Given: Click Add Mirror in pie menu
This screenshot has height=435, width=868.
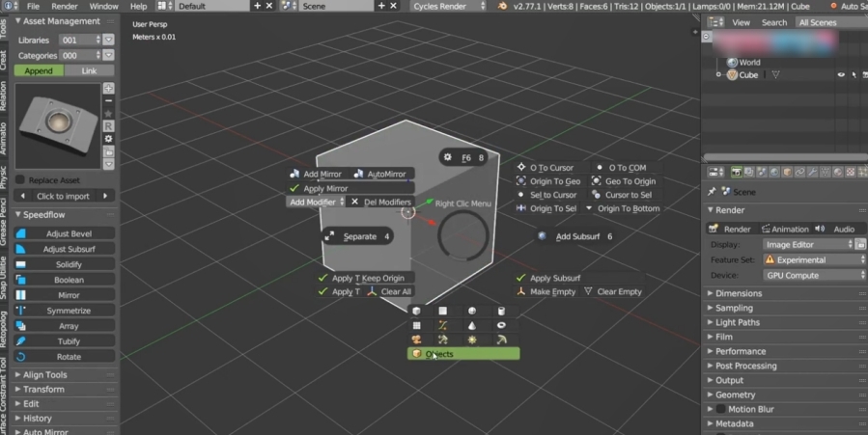Looking at the screenshot, I should (316, 175).
